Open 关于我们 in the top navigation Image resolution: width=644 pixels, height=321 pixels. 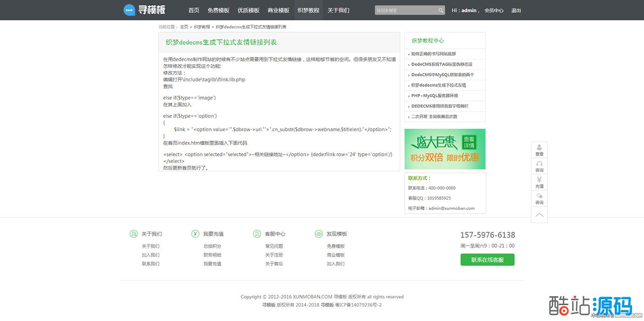[338, 10]
